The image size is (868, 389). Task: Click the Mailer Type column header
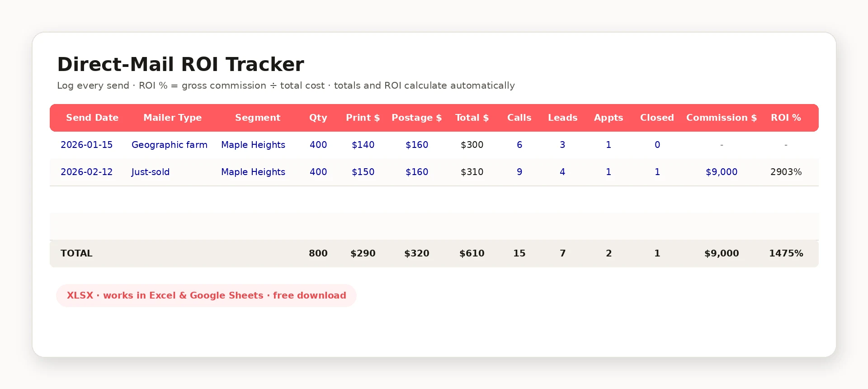point(172,118)
